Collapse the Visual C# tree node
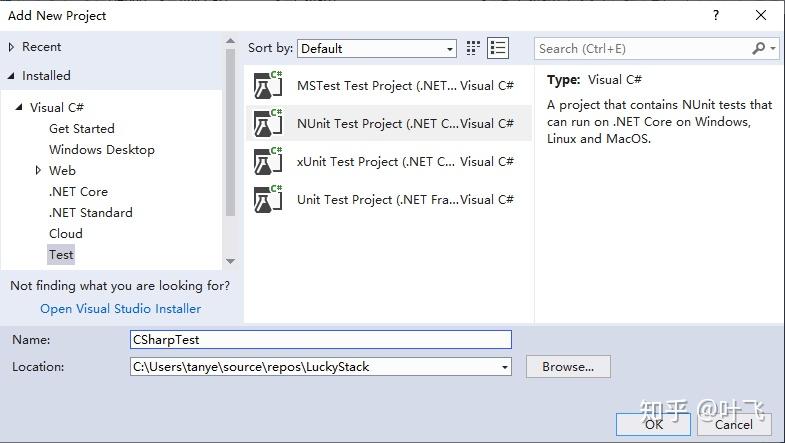The image size is (785, 443). click(x=19, y=107)
